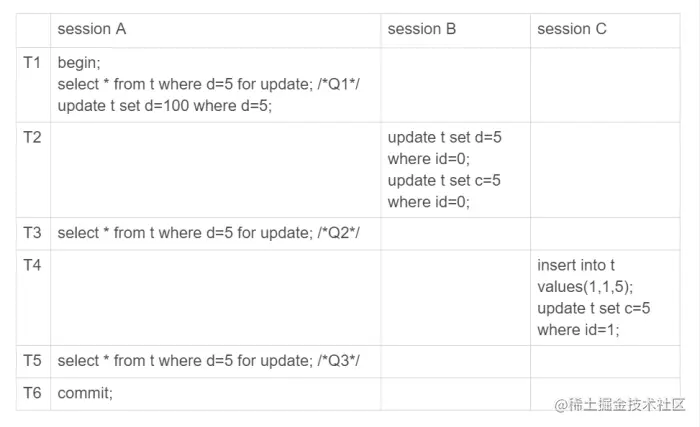Click session B's update t set d=5 line
This screenshot has width=700, height=427.
click(x=444, y=137)
